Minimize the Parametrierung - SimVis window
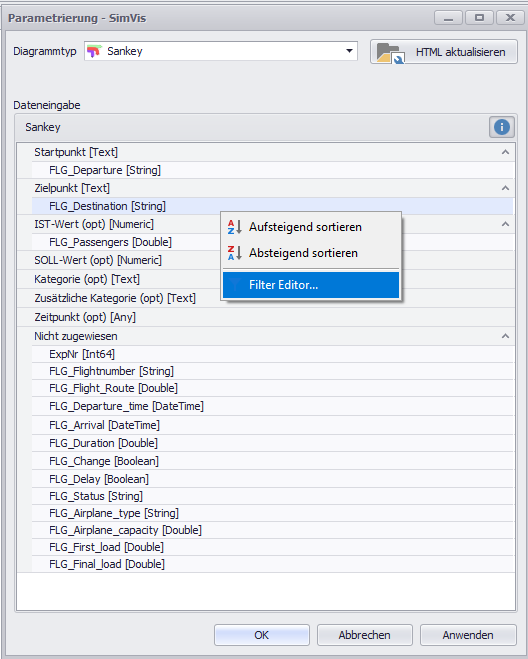Screen dimensions: 528x659 [x=448, y=18]
